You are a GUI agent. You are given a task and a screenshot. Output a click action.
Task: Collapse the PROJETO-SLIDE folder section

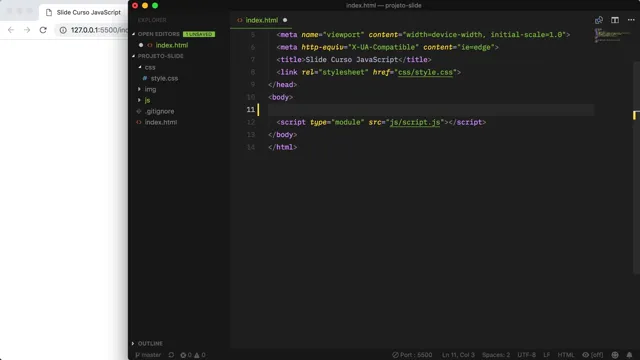coord(133,56)
